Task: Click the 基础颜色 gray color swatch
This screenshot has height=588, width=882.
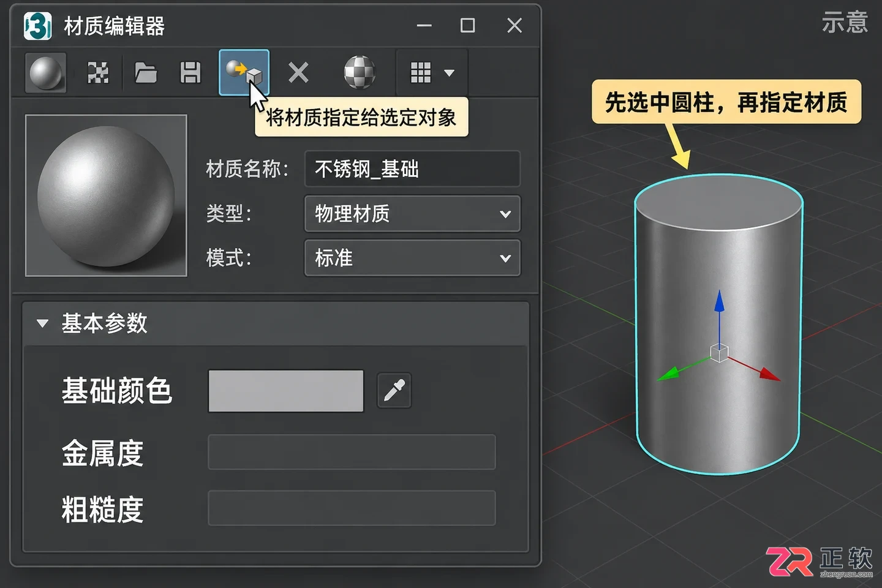Action: (286, 391)
